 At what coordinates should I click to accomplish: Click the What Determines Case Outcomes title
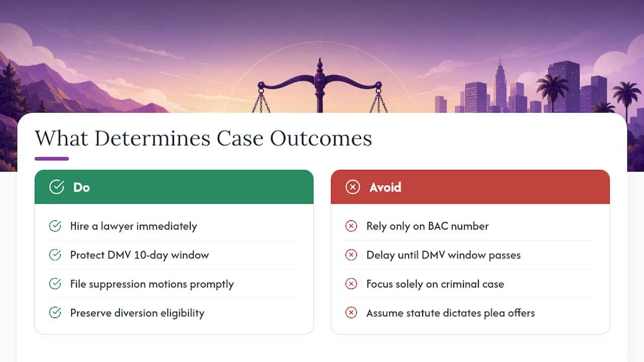tap(203, 138)
